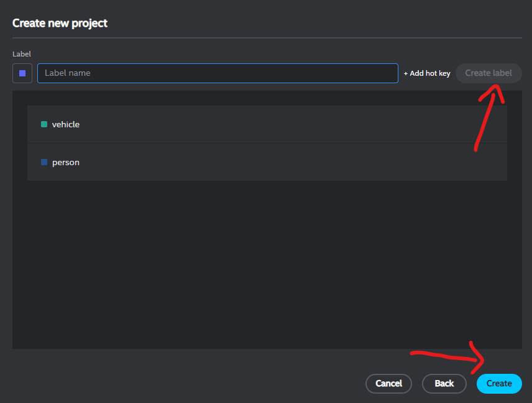Cancel the new project dialog

point(388,384)
